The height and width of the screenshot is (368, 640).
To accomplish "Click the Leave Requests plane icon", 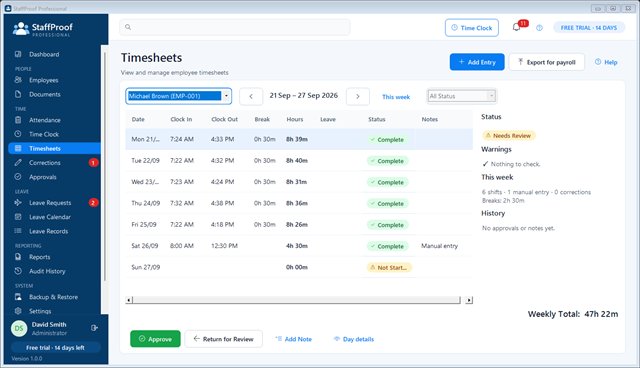I will 18,202.
